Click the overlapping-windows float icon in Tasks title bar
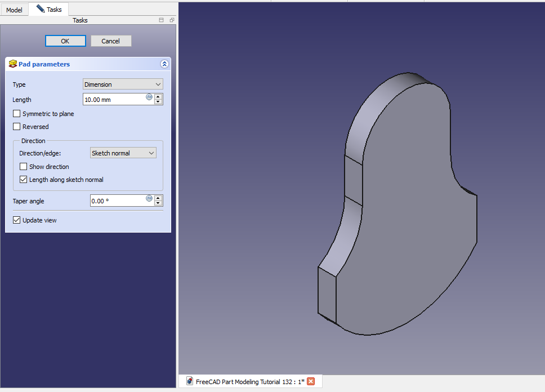The image size is (545, 392). click(x=172, y=20)
